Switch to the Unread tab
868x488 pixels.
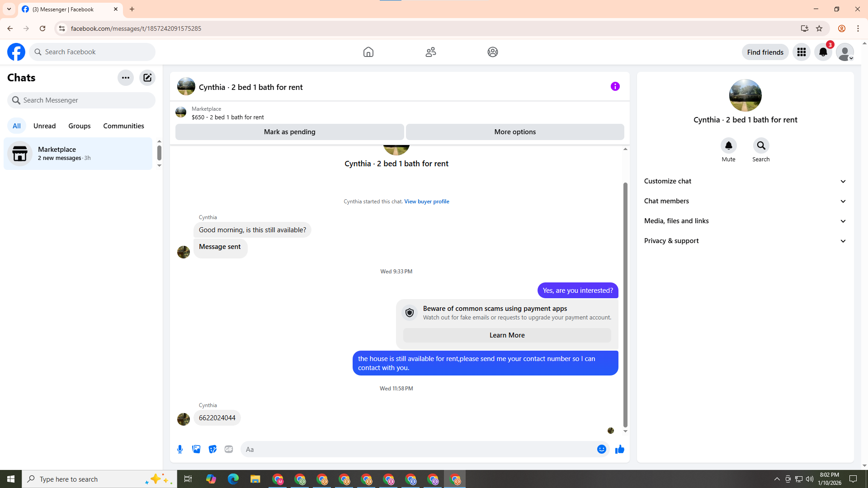click(x=44, y=126)
